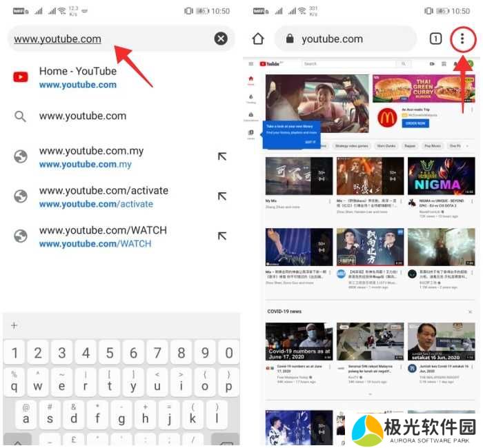Dismiss library tooltip with GOT IT
The image size is (483, 448).
(x=310, y=142)
